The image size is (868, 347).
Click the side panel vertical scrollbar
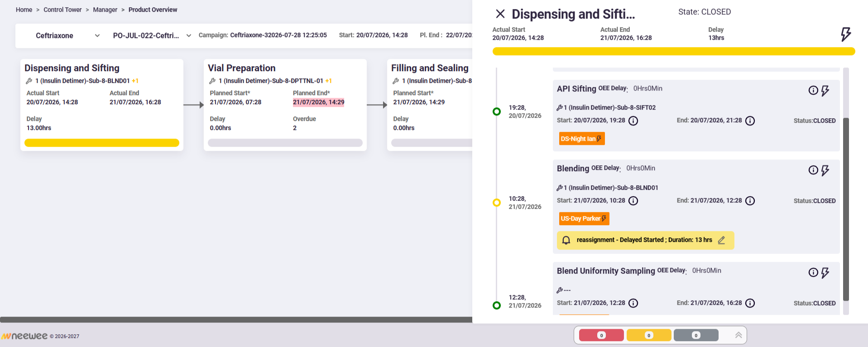846,209
